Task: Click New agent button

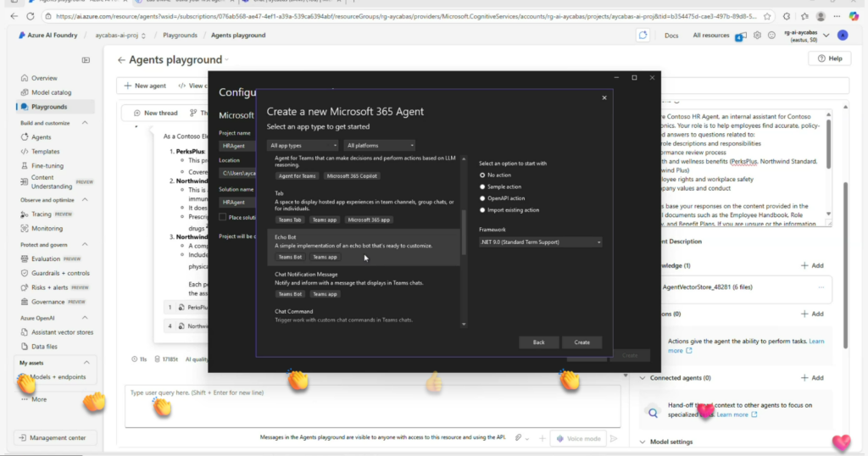Action: (145, 86)
